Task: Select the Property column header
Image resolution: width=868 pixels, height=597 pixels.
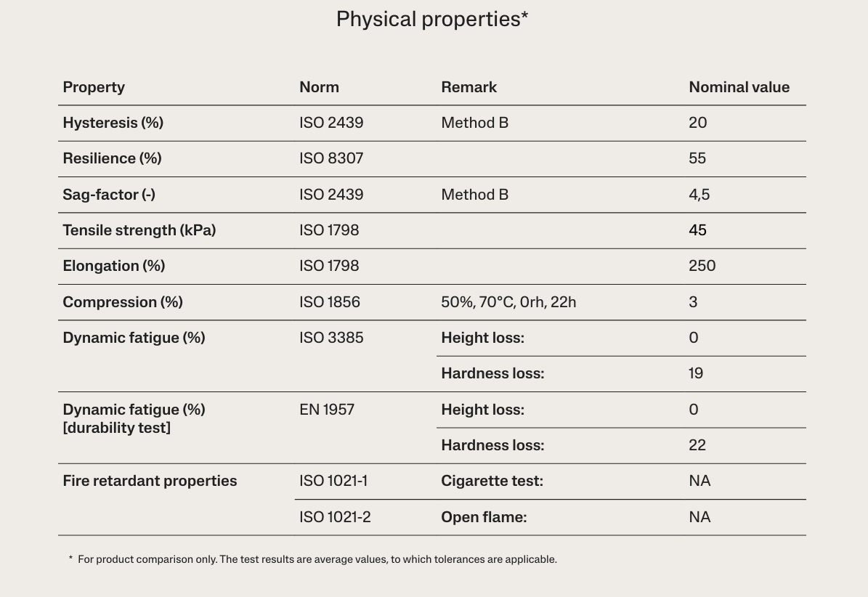Action: coord(94,87)
